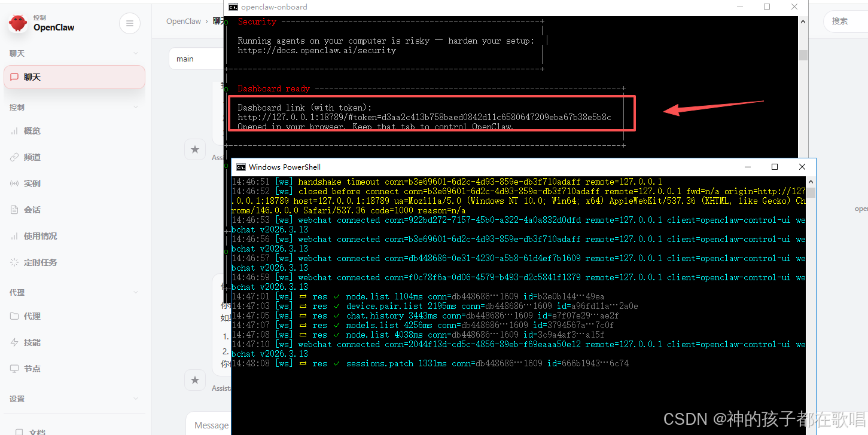Close the openclaw-onboard console window
Screen dimensions: 868x435
click(794, 7)
